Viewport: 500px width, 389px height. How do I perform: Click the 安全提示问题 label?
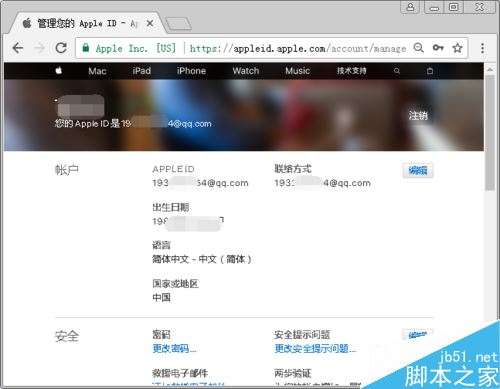[302, 335]
